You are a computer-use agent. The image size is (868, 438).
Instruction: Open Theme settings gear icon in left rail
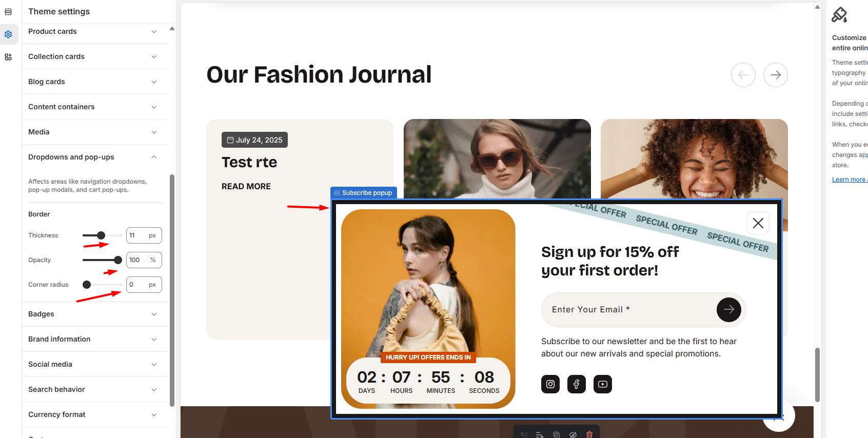(x=8, y=34)
